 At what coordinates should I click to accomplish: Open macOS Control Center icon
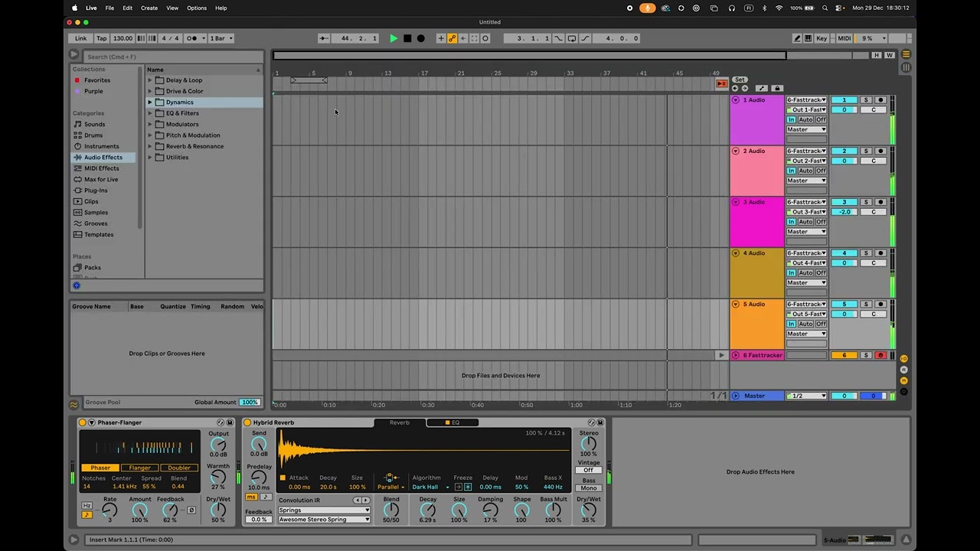coord(840,8)
